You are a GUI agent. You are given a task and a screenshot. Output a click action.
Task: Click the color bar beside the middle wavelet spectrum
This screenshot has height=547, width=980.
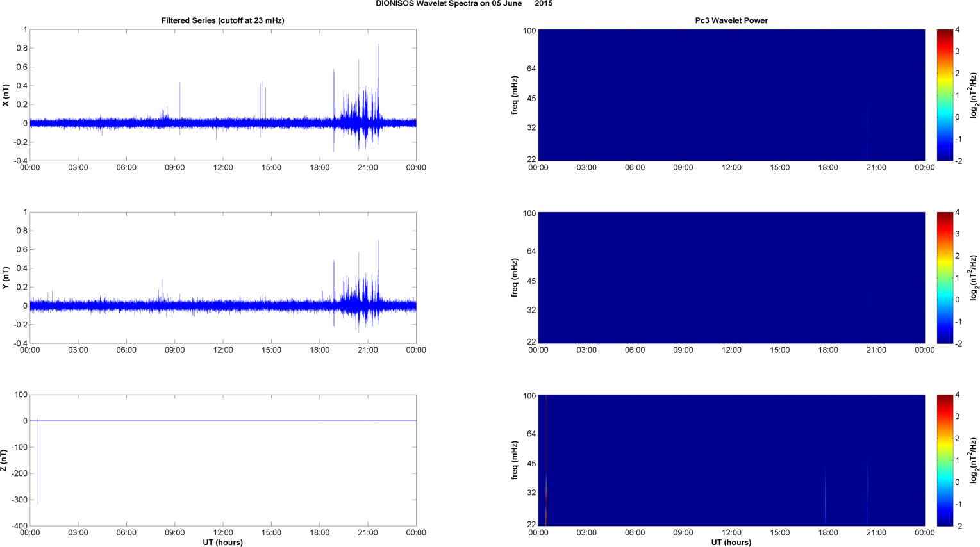pos(945,277)
